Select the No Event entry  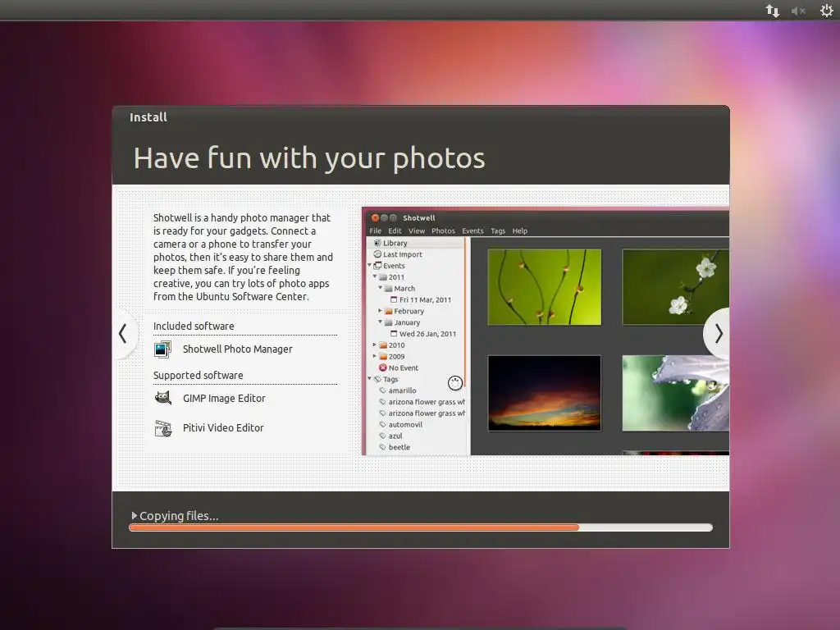pyautogui.click(x=403, y=368)
